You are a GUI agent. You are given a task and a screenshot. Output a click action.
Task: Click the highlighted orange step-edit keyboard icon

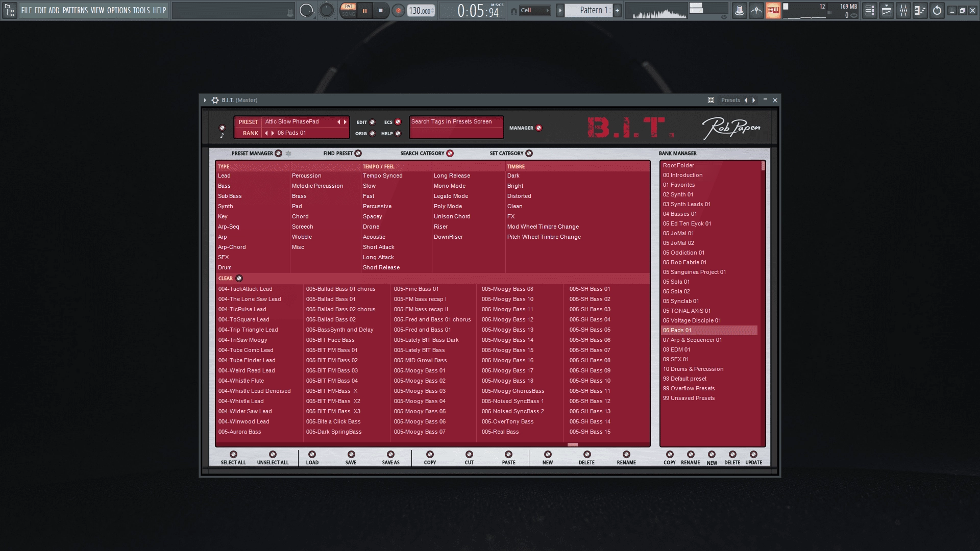[773, 10]
